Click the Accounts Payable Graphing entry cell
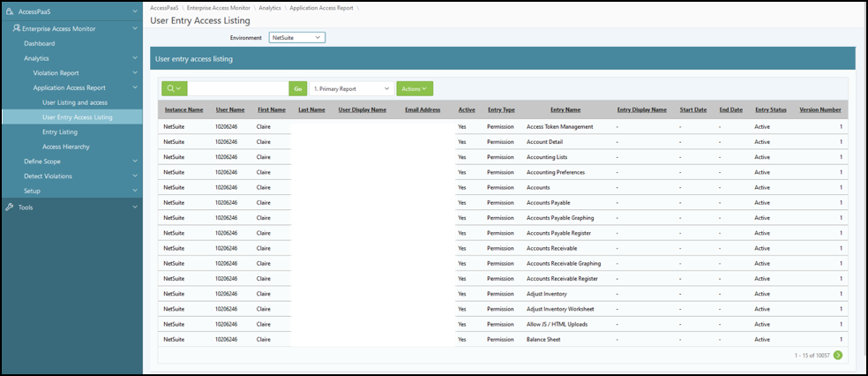Viewport: 868px width, 376px height. point(560,218)
